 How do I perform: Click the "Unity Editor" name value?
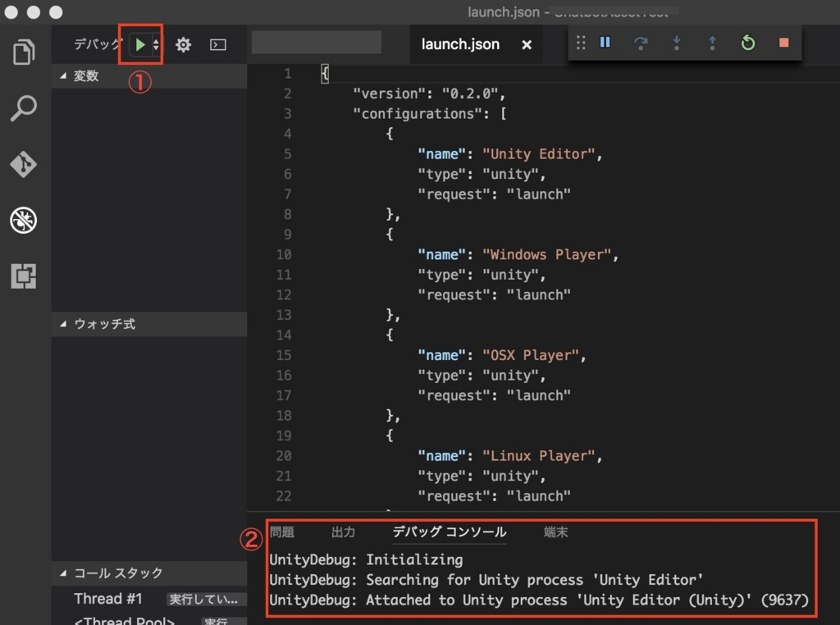pyautogui.click(x=538, y=154)
